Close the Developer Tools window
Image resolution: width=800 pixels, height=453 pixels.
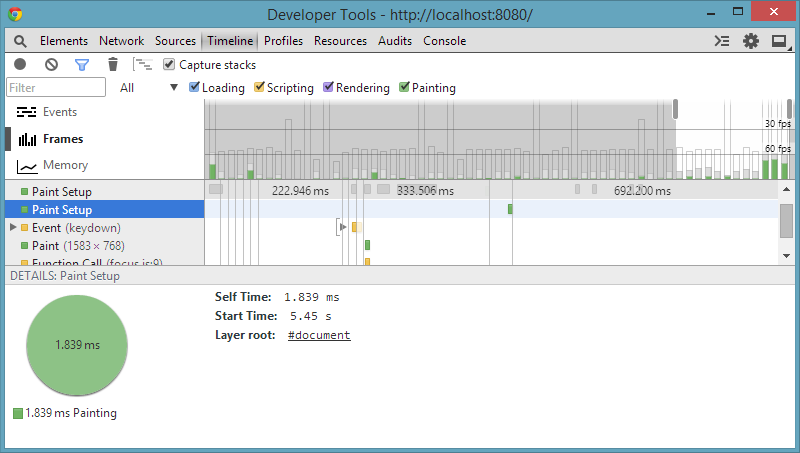pos(773,12)
